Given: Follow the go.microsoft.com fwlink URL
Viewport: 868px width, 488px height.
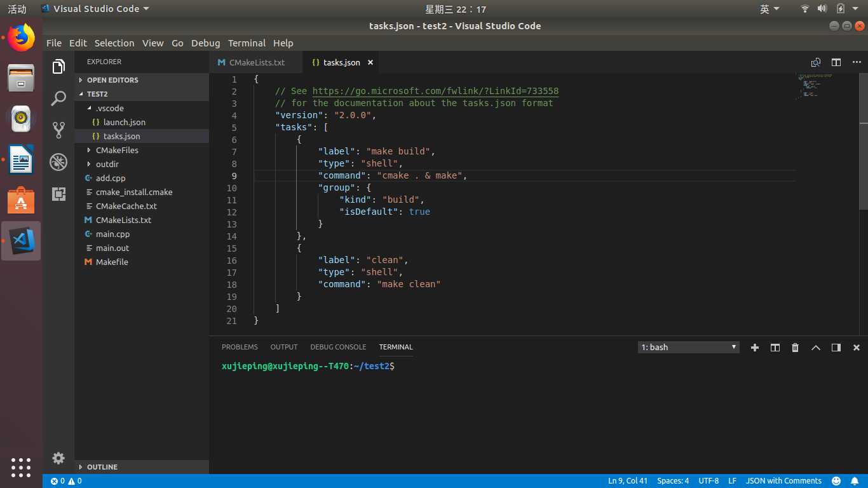Looking at the screenshot, I should coord(435,91).
